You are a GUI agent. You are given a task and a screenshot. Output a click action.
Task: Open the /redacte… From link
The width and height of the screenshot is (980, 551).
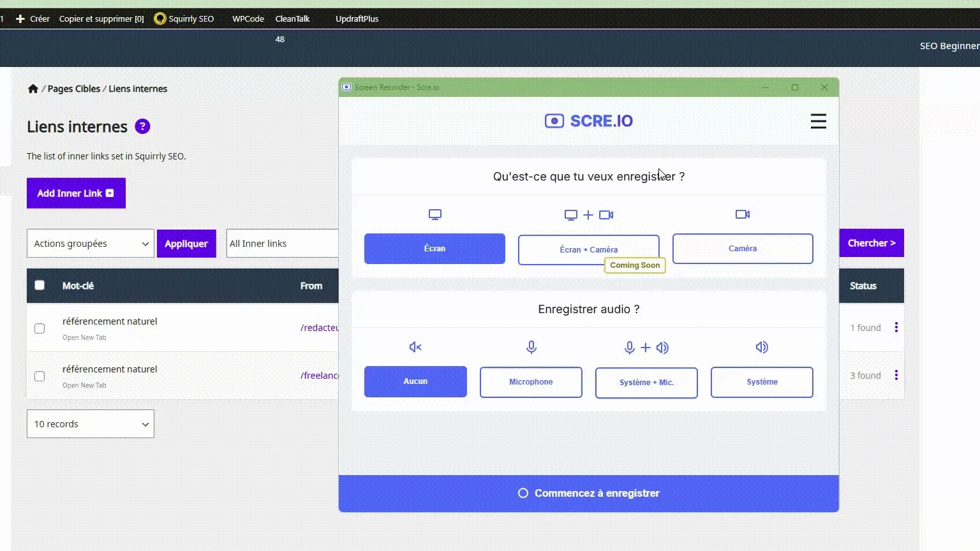click(x=319, y=328)
